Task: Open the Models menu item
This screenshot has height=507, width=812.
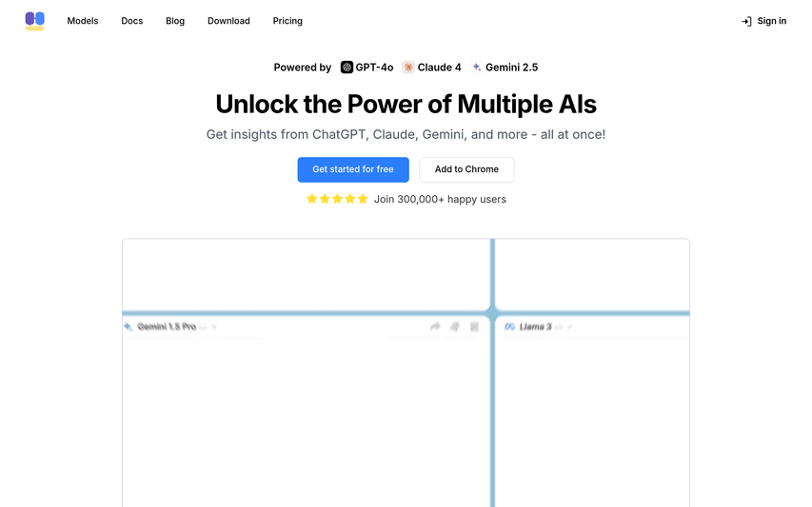Action: click(x=83, y=21)
